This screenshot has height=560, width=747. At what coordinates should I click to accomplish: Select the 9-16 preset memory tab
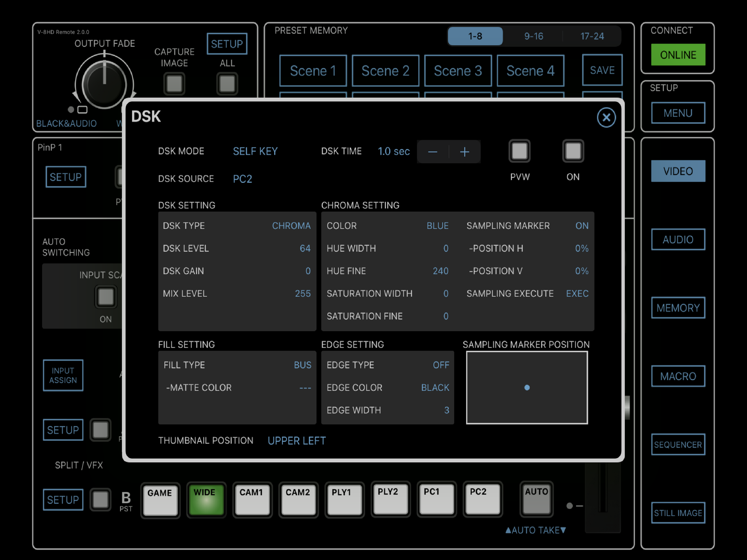pos(533,36)
